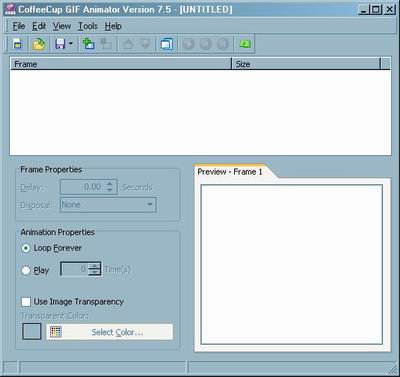Screen dimensions: 400x377
Task: Expand the Save button dropdown arrow
Action: (x=71, y=44)
